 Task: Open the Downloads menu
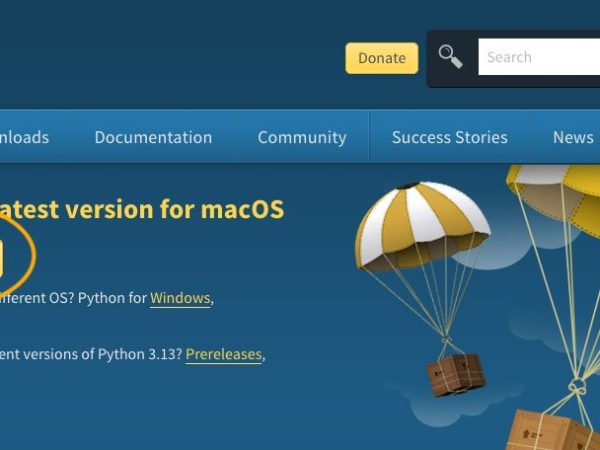click(24, 137)
